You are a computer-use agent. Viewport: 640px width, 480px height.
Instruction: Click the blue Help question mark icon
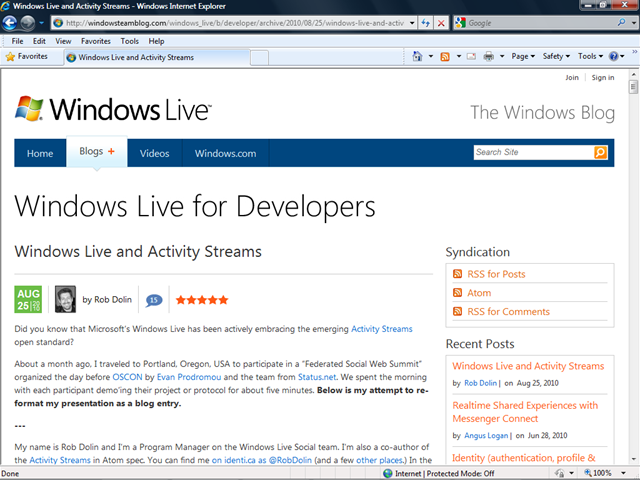click(x=613, y=56)
